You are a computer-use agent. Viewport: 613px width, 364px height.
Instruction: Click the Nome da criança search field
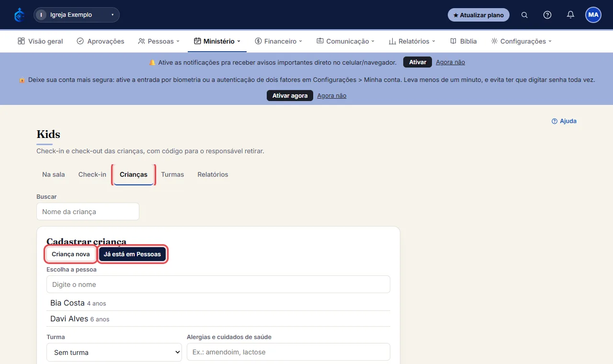[88, 212]
